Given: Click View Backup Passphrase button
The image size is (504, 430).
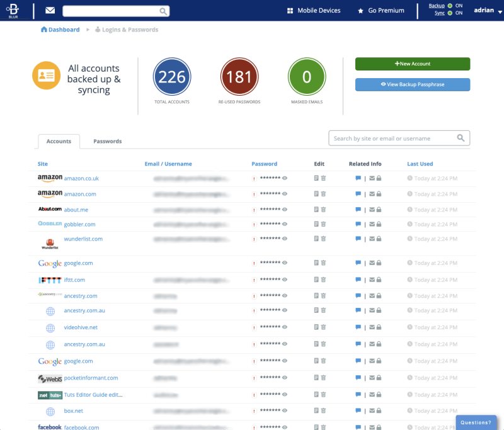Looking at the screenshot, I should (413, 84).
